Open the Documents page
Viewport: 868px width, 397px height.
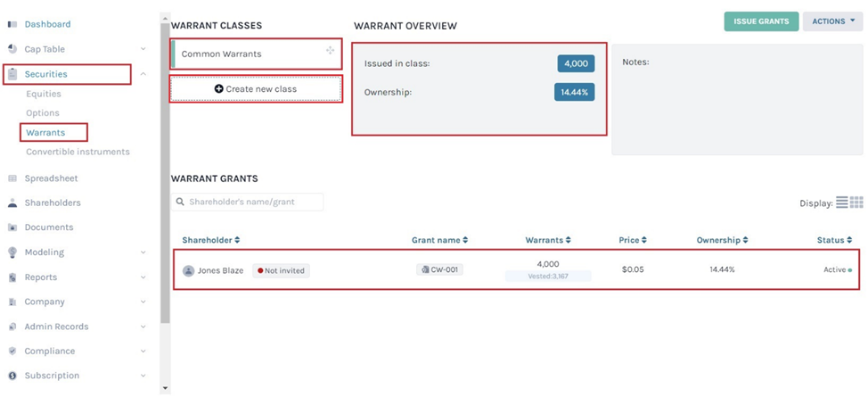pos(49,227)
